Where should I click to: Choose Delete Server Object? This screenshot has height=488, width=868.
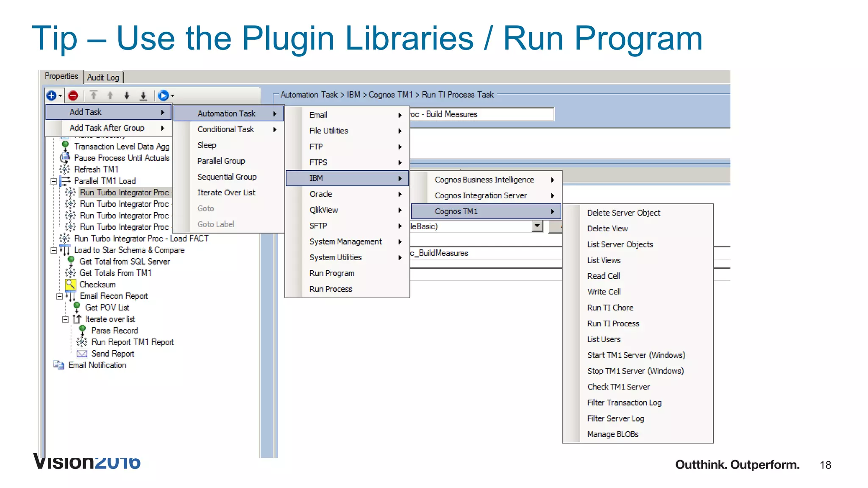[638, 213]
